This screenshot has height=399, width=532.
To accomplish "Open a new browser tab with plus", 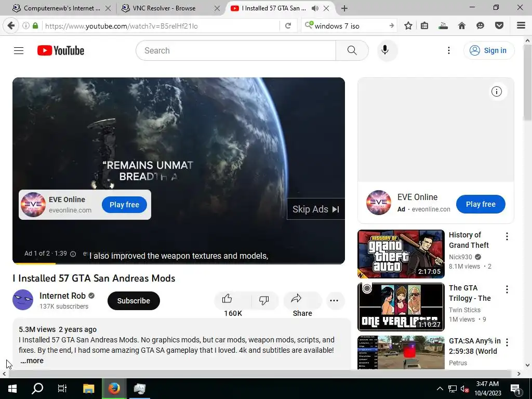I will click(x=344, y=8).
